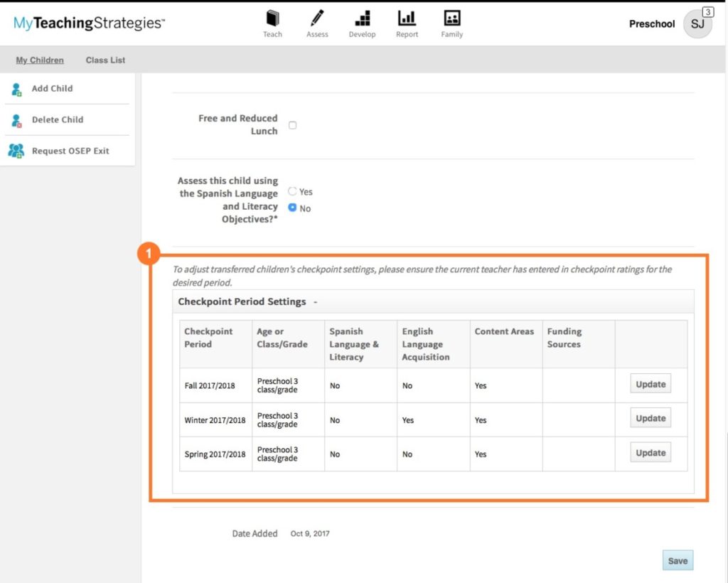Select No for Spanish Language objectives
The height and width of the screenshot is (583, 728).
click(x=292, y=208)
